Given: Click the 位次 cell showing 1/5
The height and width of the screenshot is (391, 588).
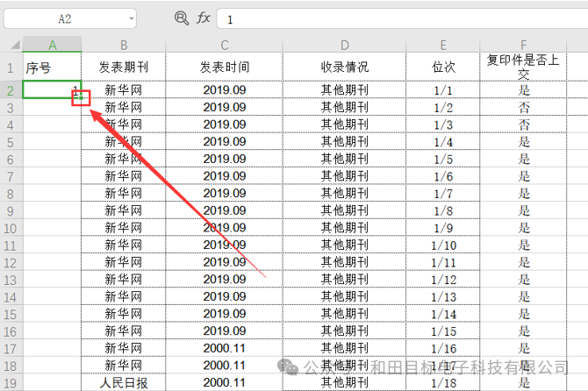Looking at the screenshot, I should click(443, 160).
